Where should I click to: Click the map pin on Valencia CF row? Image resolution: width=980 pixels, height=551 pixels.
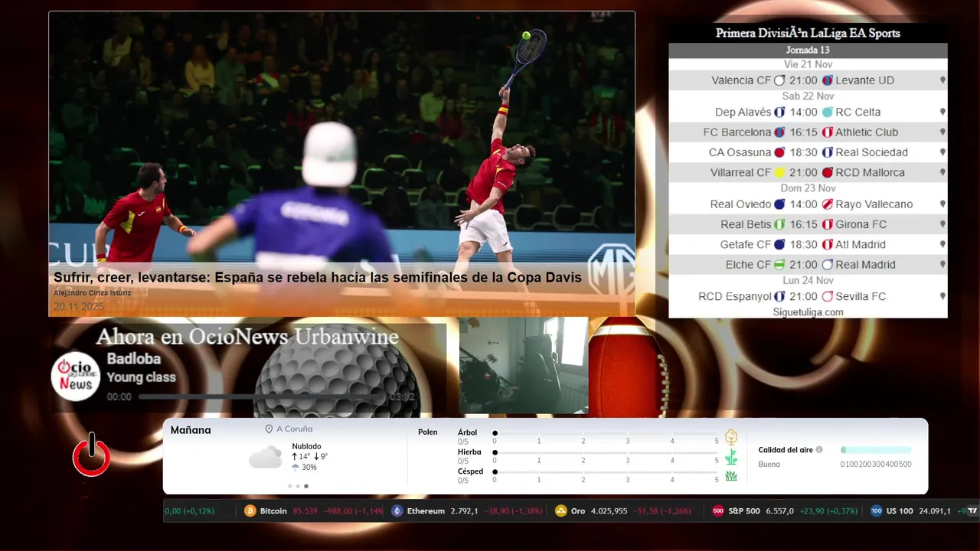click(x=942, y=80)
